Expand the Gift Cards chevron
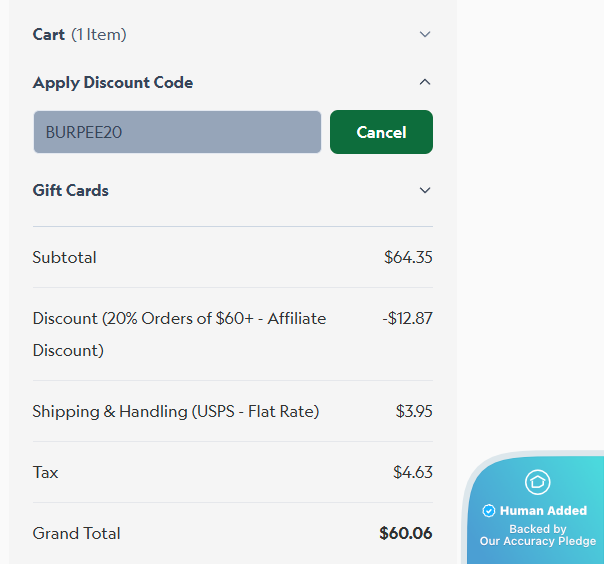Viewport: 604px width, 564px height. (x=424, y=190)
